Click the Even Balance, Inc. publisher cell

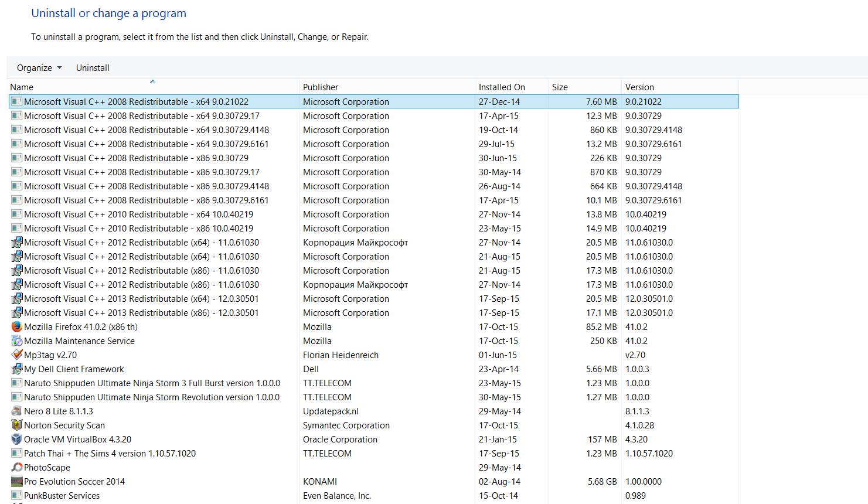(337, 496)
